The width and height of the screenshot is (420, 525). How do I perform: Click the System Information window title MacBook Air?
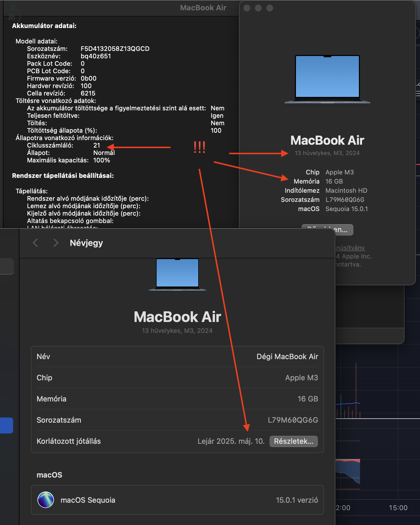[x=203, y=8]
